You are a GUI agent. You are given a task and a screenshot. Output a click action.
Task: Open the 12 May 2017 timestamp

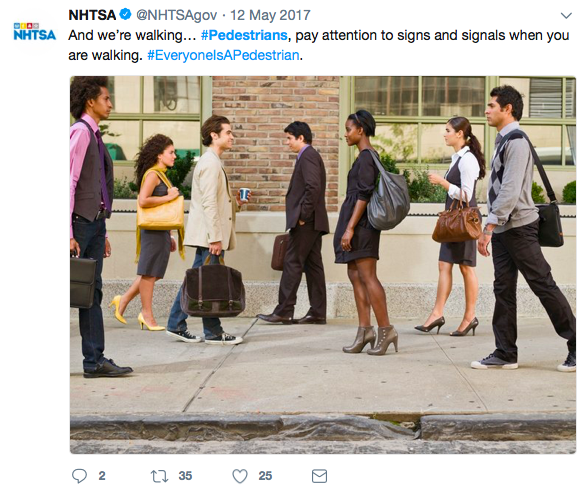pyautogui.click(x=270, y=15)
